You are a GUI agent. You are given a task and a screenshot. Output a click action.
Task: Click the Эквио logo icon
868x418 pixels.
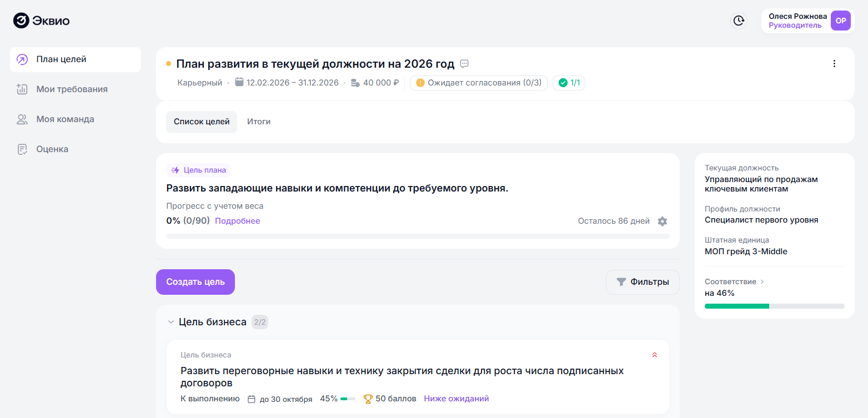(21, 21)
